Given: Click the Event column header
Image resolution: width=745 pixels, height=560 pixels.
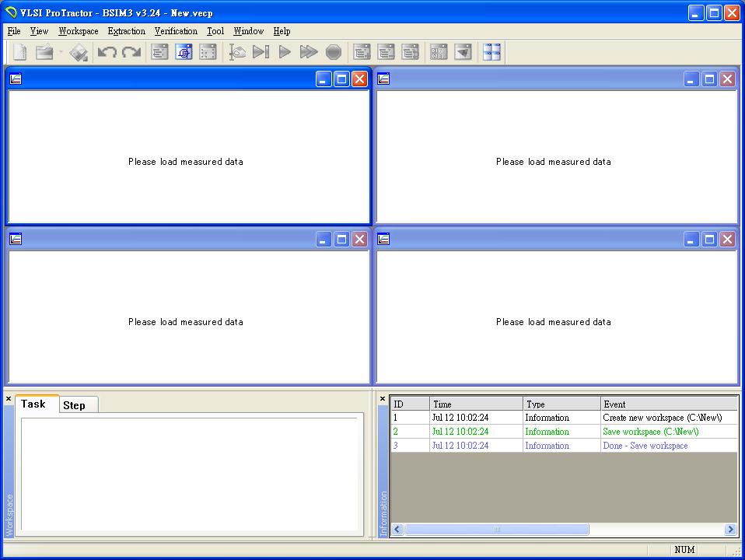Looking at the screenshot, I should coord(669,404).
